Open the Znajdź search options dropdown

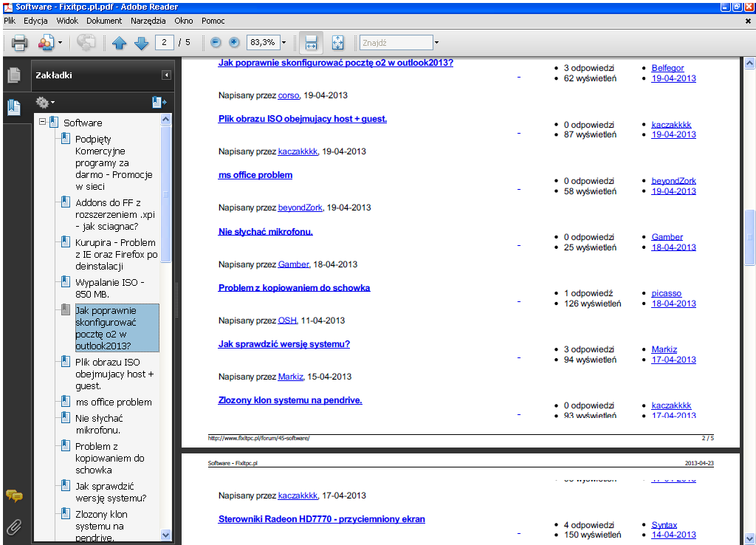point(436,42)
